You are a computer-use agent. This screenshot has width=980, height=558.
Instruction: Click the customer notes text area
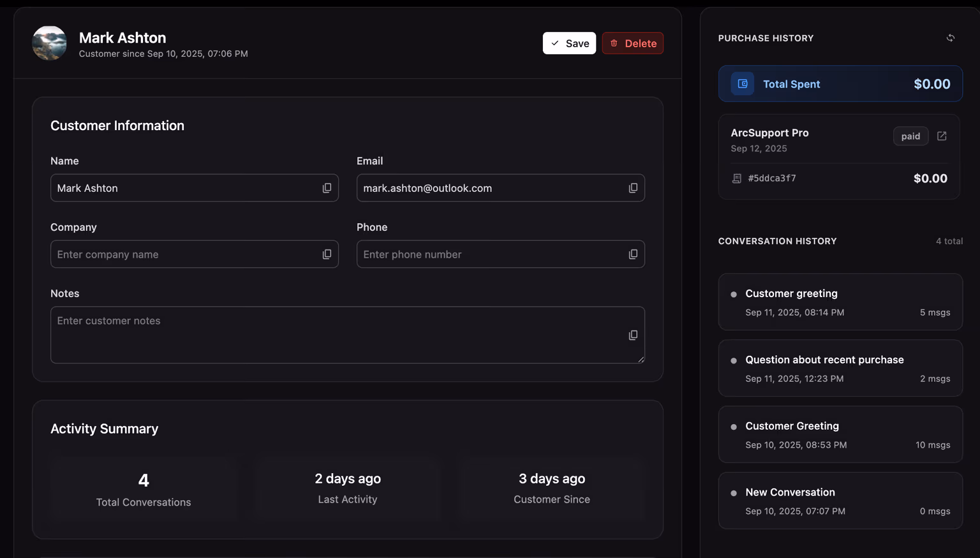tap(348, 335)
